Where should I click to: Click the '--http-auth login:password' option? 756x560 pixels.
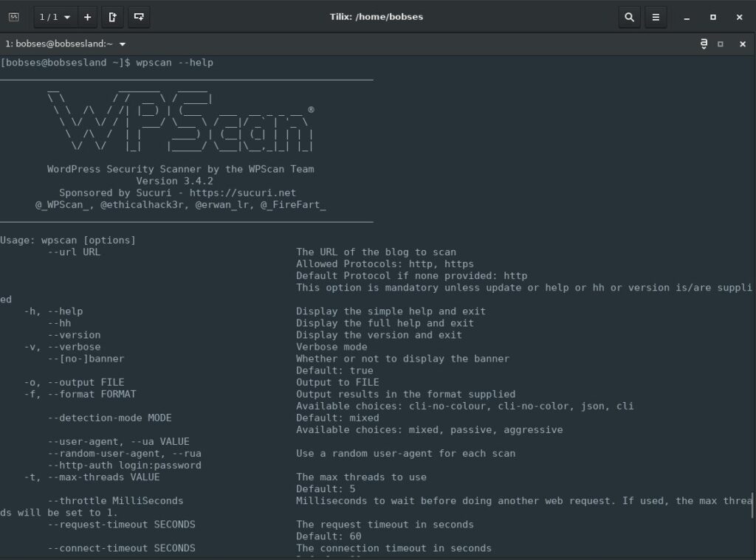[124, 466]
